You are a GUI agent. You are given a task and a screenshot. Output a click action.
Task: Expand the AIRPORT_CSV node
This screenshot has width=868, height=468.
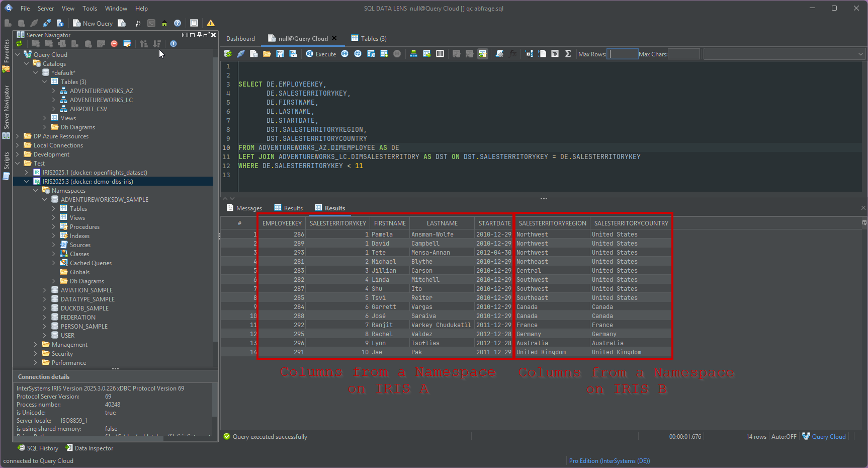tap(54, 109)
